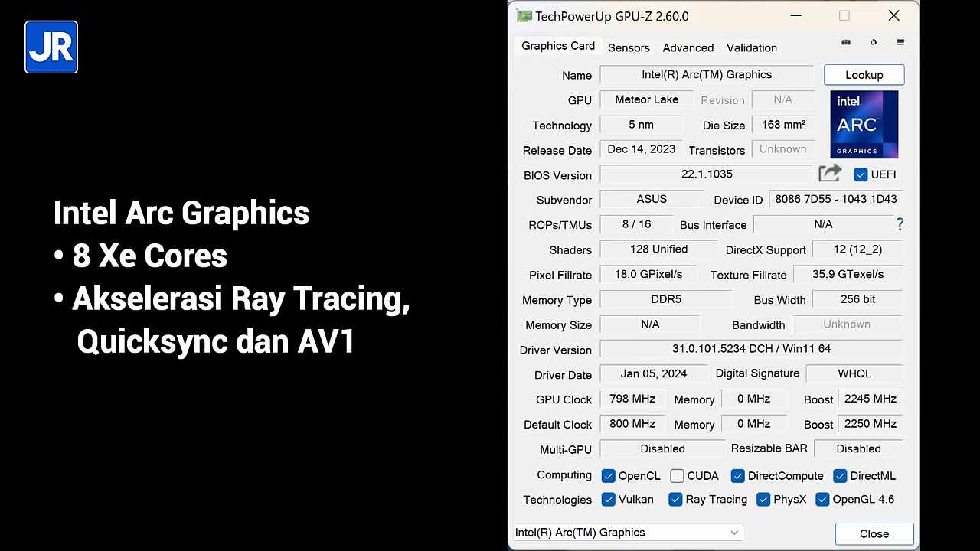Click the Driver Version field
Viewport: 980px width, 551px height.
coord(751,349)
